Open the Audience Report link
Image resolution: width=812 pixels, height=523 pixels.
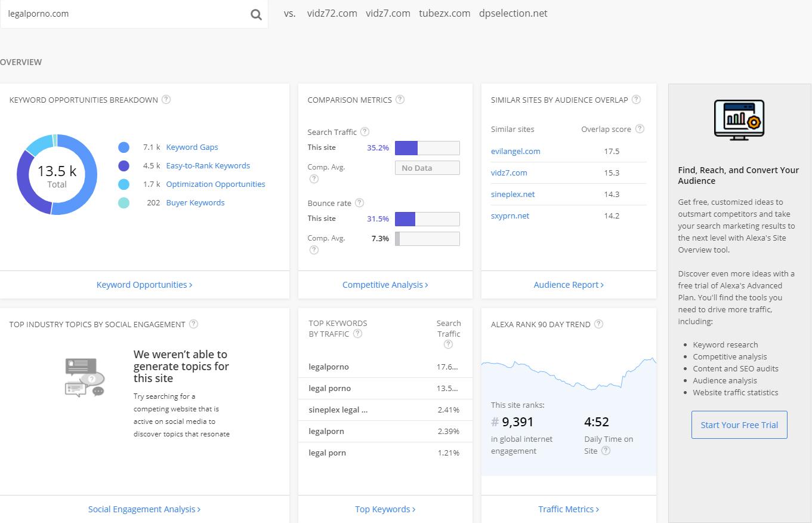569,285
